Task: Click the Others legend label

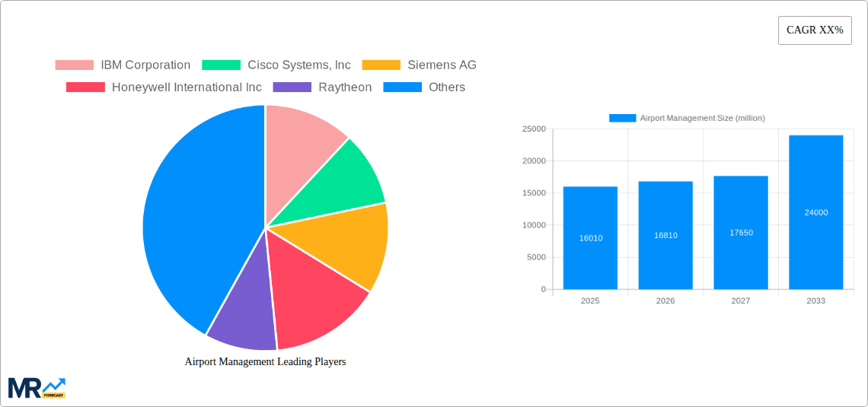Action: (x=447, y=87)
